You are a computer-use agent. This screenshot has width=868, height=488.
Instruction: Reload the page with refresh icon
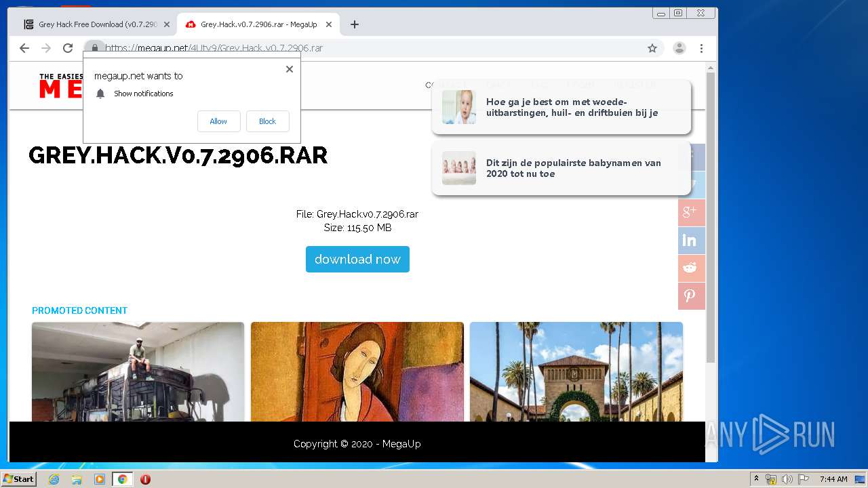tap(68, 48)
